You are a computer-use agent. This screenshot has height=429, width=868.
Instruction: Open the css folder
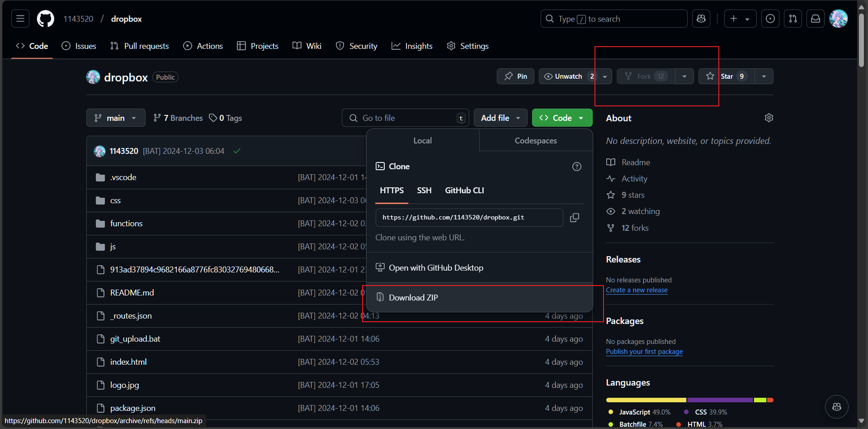tap(115, 200)
